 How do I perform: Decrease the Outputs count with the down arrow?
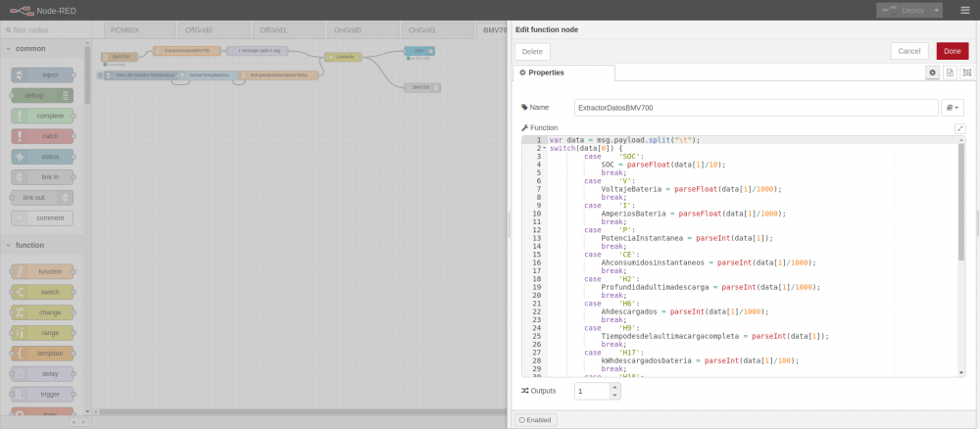click(x=615, y=396)
